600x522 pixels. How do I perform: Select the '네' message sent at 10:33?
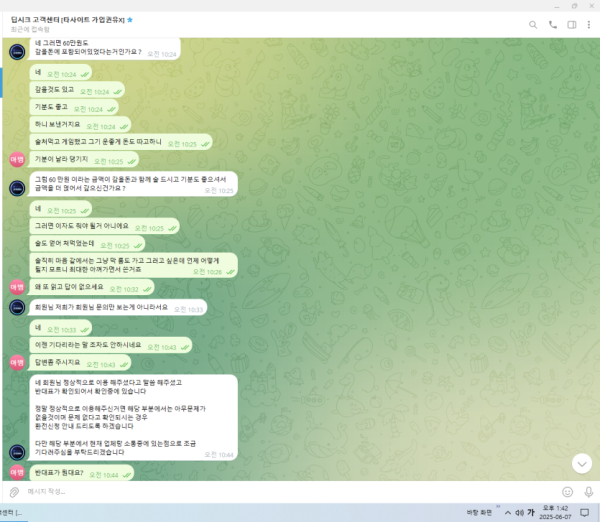(61, 328)
